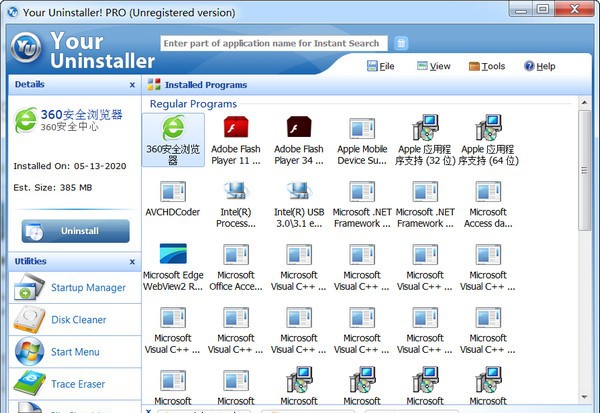Click the Installed On: 05-13-2020 text
Viewport: 600px width, 413px height.
(70, 166)
